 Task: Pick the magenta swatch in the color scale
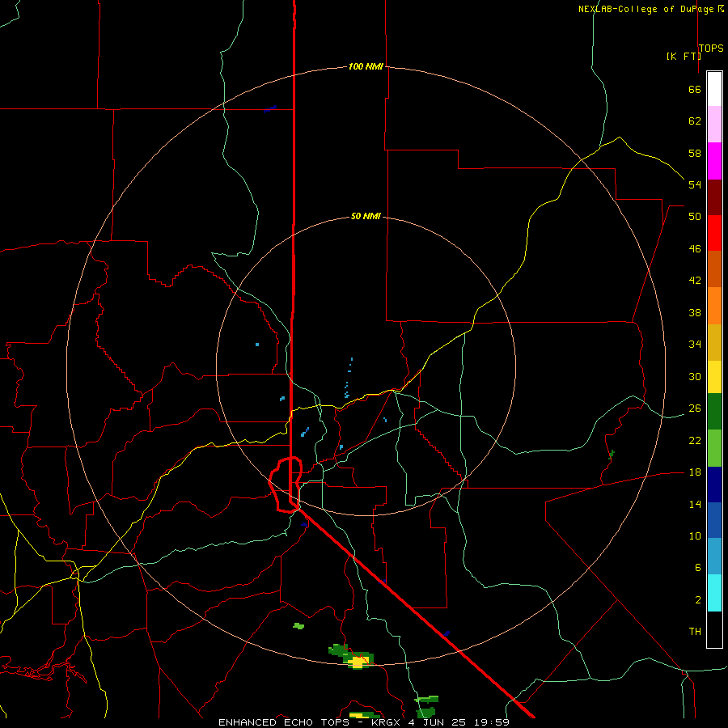(x=714, y=161)
